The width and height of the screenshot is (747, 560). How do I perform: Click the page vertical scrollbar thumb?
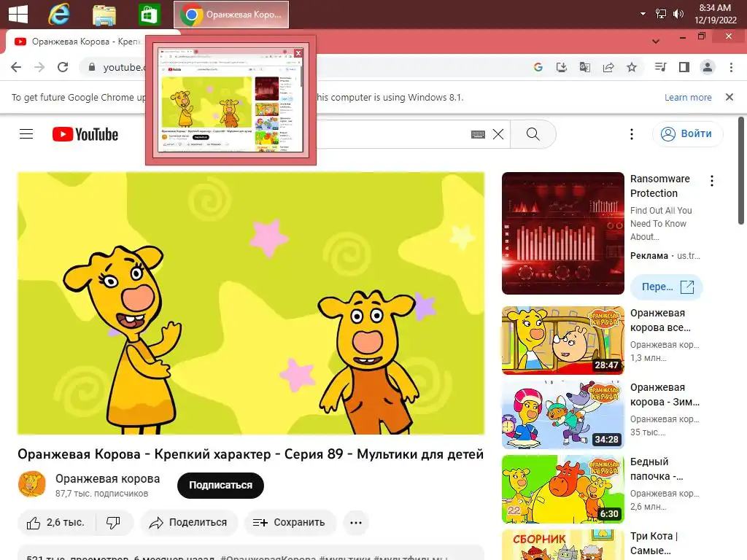point(741,171)
